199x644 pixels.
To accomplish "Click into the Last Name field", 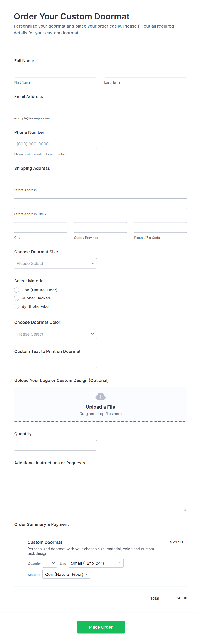I will click(145, 72).
